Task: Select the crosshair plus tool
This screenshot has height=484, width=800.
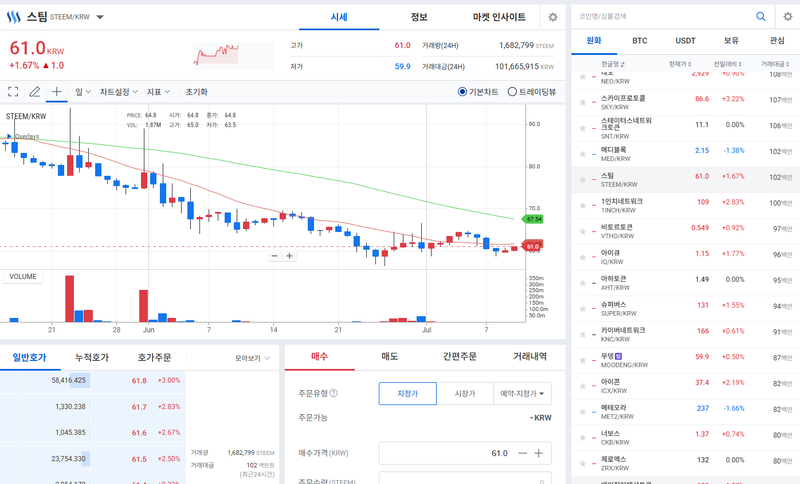Action: (x=57, y=92)
